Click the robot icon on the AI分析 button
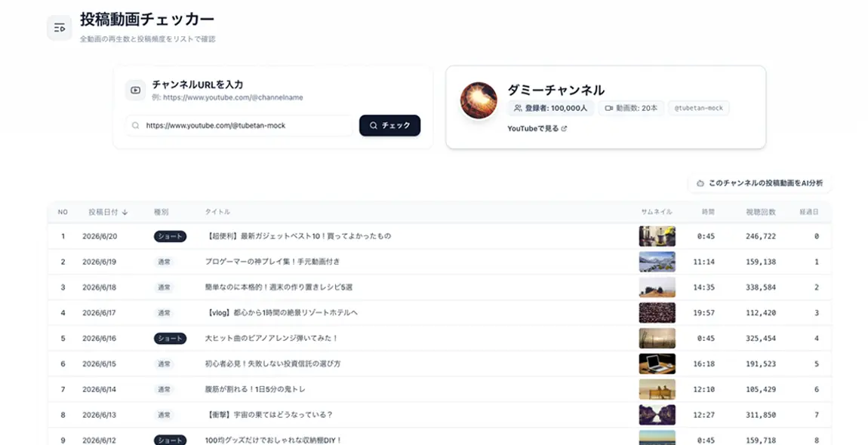Image resolution: width=868 pixels, height=445 pixels. 700,183
